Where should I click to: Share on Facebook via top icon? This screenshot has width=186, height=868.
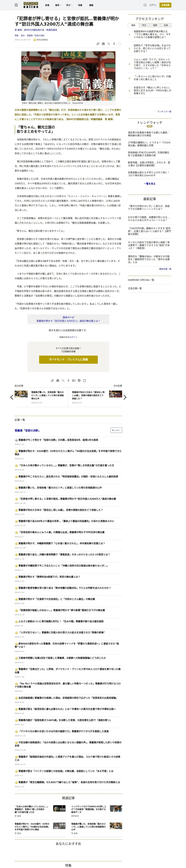(x=114, y=44)
